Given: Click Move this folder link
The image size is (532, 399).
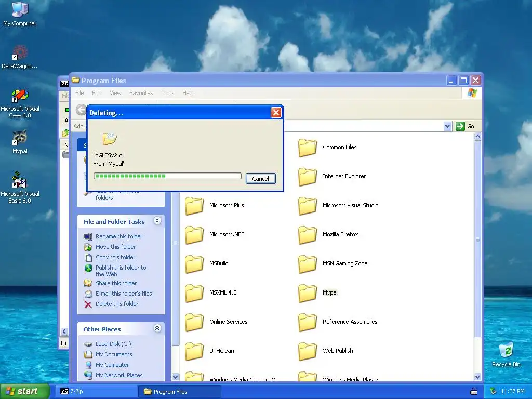Looking at the screenshot, I should (115, 247).
